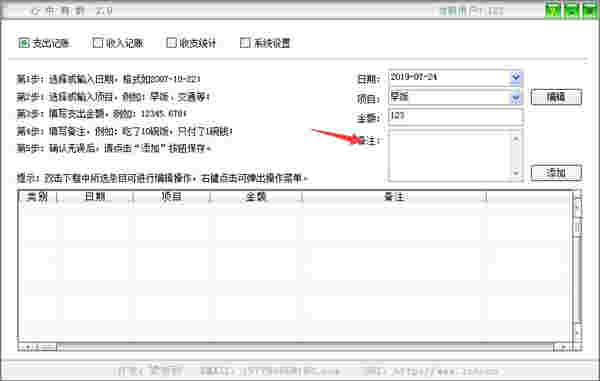Sort by the 日期 column header
The height and width of the screenshot is (381, 600).
95,197
